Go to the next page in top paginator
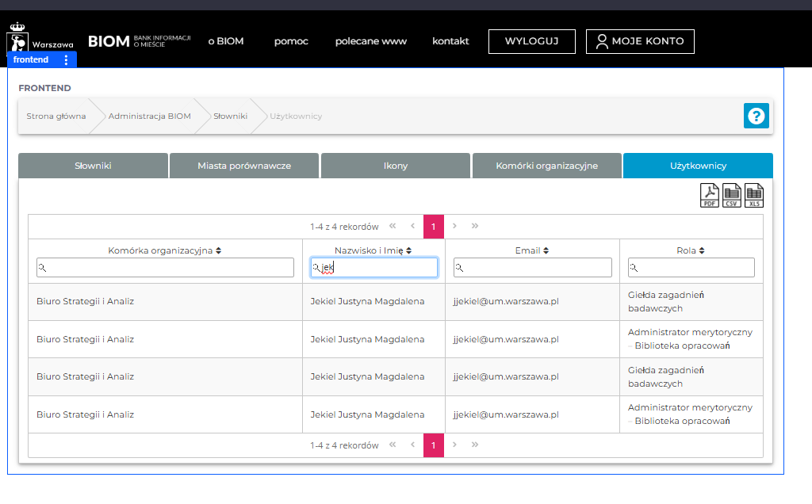812x504 pixels. pyautogui.click(x=454, y=226)
